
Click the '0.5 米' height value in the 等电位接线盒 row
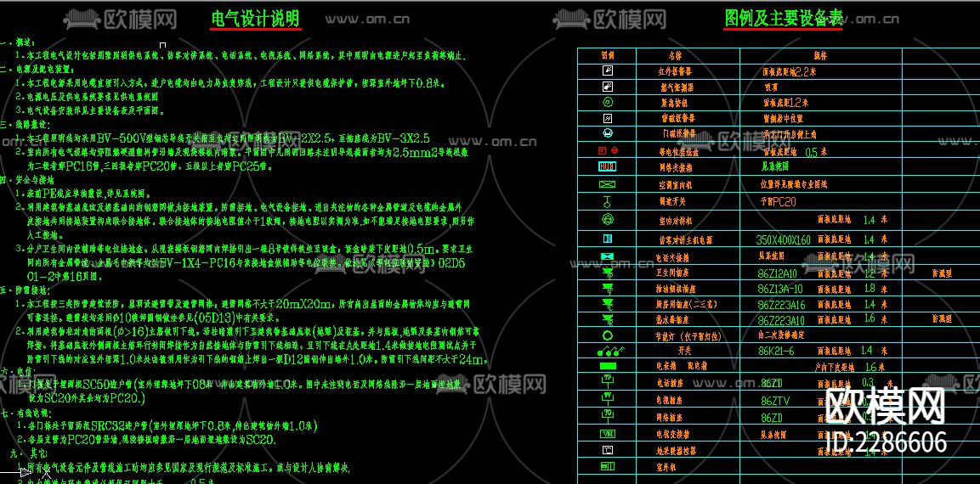816,152
